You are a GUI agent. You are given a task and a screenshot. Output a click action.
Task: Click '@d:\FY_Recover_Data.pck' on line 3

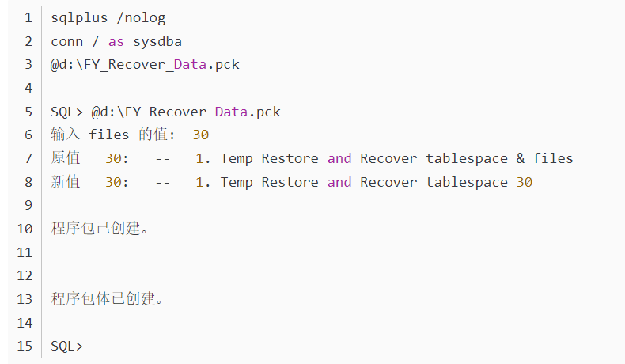pos(145,65)
